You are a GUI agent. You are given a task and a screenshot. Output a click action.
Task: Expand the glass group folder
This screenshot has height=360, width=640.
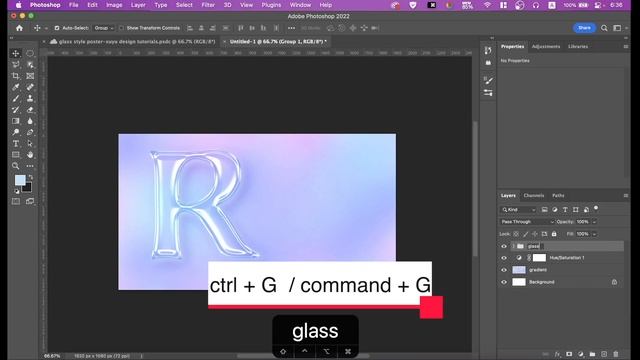(x=513, y=246)
